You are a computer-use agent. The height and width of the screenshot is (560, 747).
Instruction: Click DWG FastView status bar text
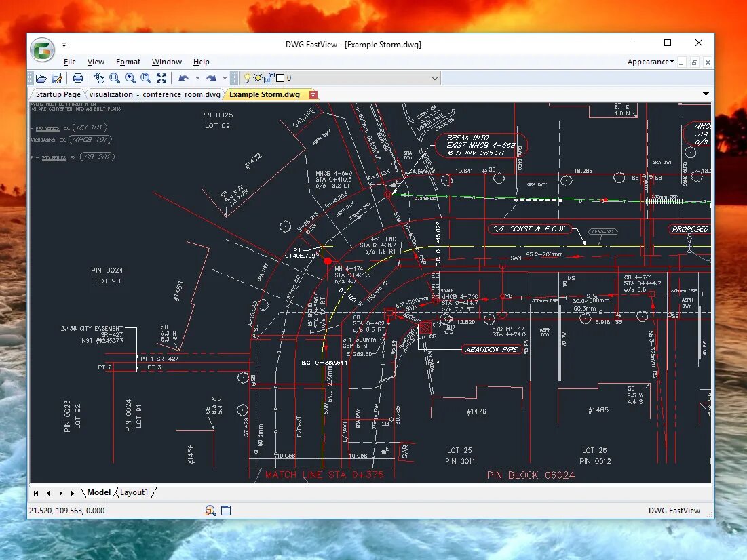[674, 511]
